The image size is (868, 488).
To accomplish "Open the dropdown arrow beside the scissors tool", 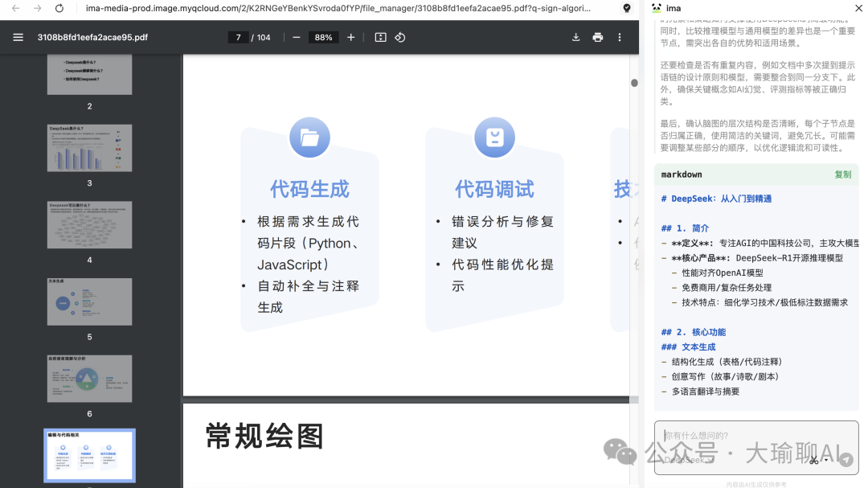I will coord(825,461).
